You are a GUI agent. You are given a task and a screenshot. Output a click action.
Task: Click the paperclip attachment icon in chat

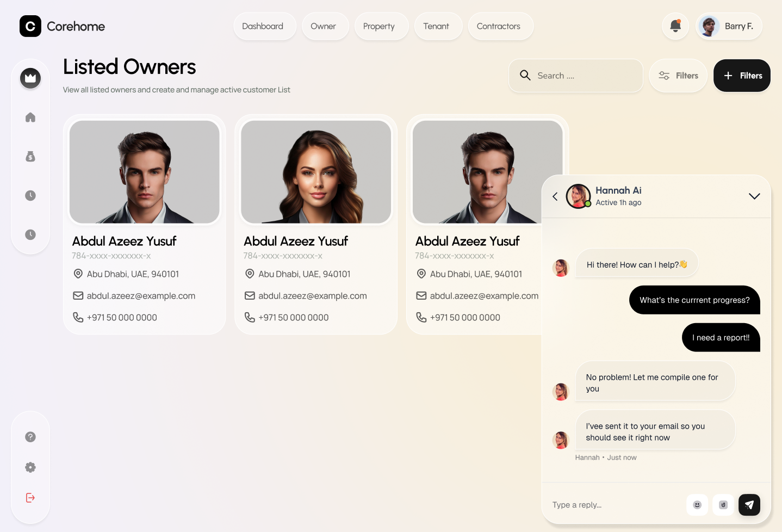tap(723, 505)
